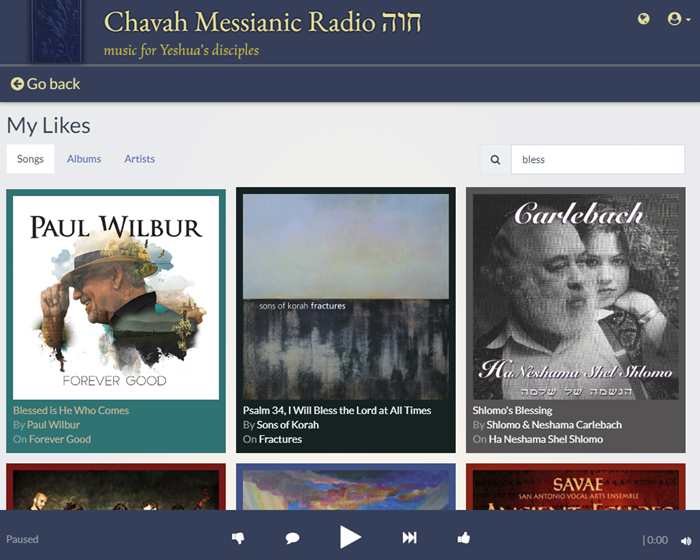
Task: Dislike the song with thumbs-down icon
Action: point(238,538)
